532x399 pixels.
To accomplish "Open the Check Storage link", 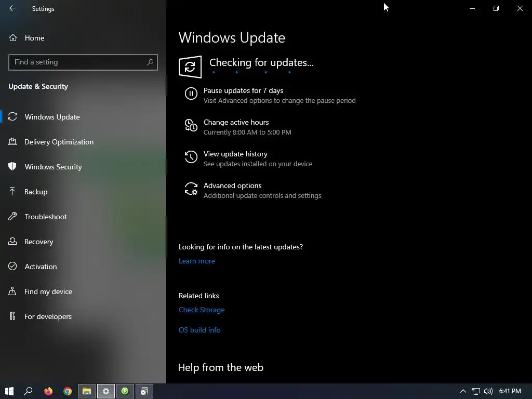I will click(202, 310).
